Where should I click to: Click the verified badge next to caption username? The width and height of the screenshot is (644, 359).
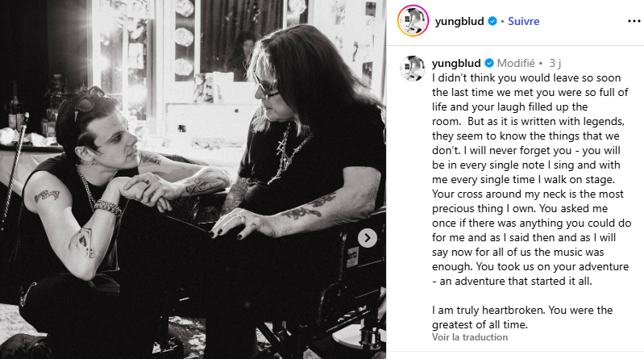489,63
